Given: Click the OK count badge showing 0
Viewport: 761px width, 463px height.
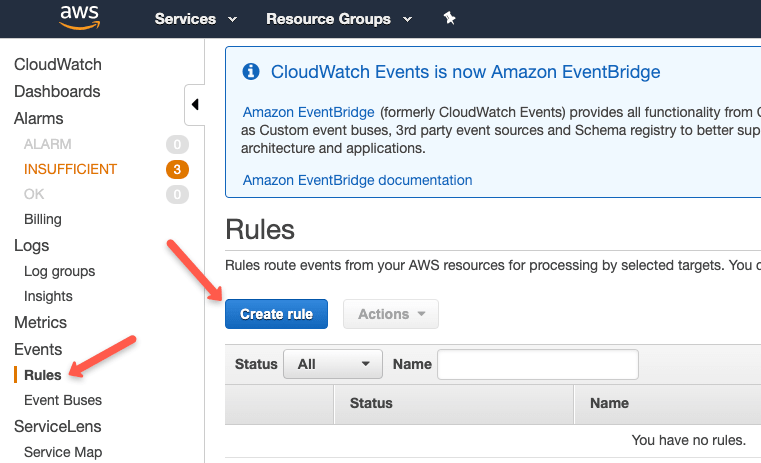Looking at the screenshot, I should point(177,195).
